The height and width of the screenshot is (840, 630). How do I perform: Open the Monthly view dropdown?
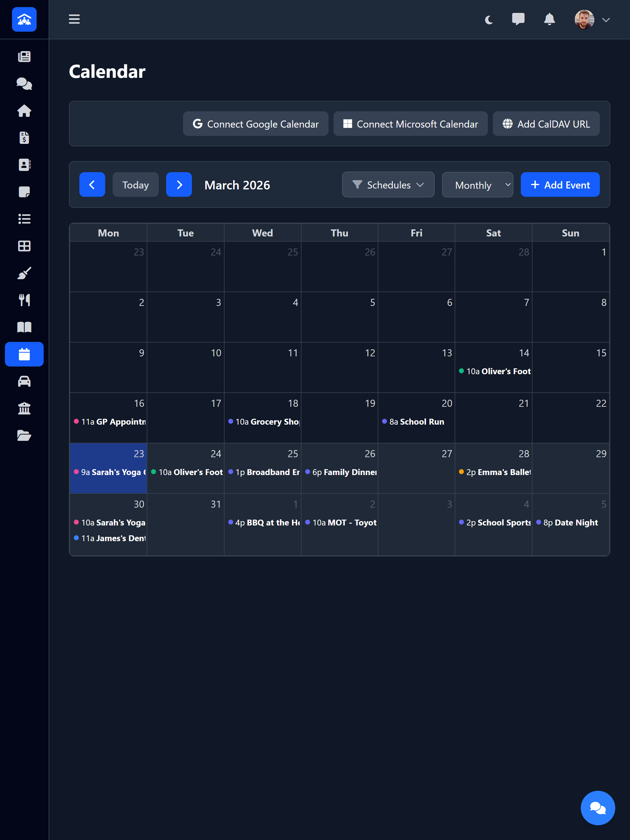478,184
